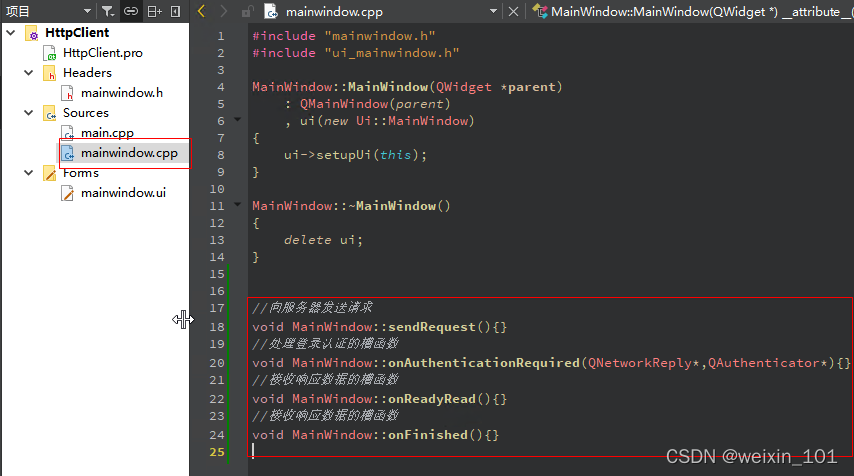Click "ui_mainwindow.h" include on line 2

392,53
